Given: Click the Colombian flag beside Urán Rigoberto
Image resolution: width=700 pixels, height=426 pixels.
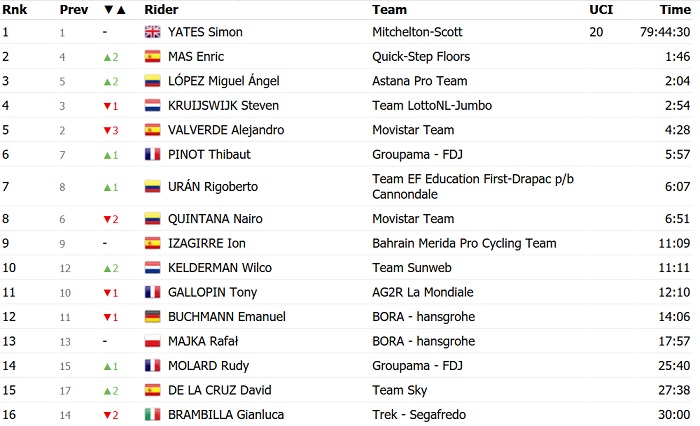Looking at the screenshot, I should click(152, 186).
